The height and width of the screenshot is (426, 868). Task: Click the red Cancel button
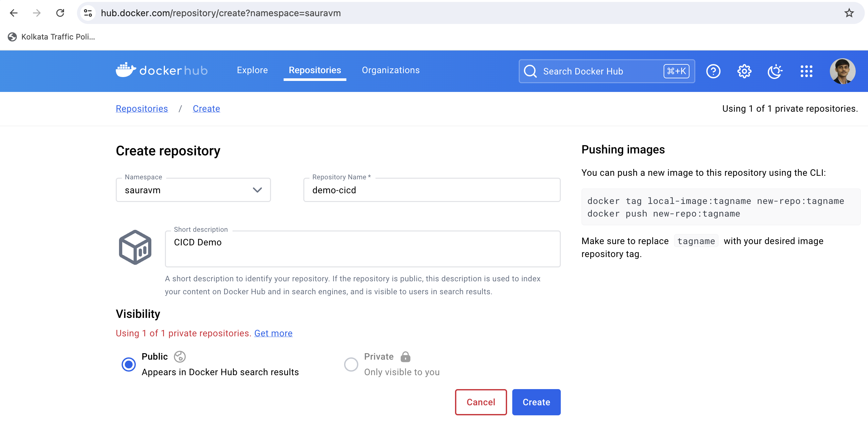(x=481, y=402)
